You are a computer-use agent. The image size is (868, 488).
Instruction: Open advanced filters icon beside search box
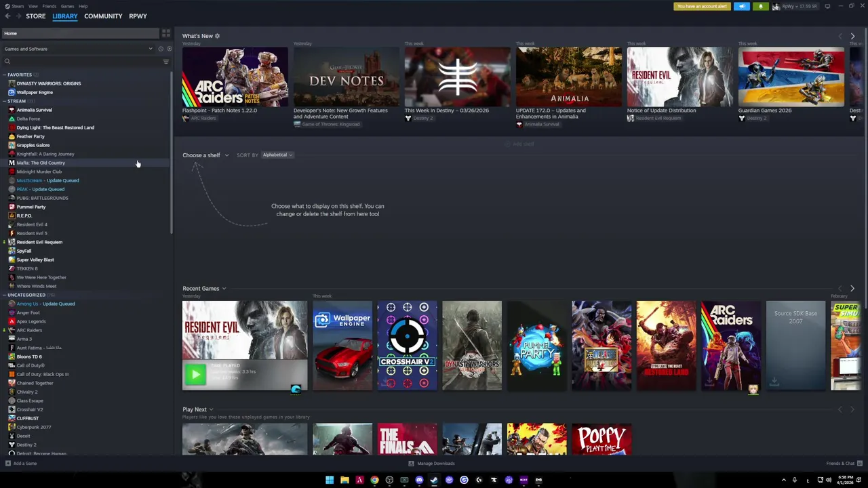pos(166,62)
